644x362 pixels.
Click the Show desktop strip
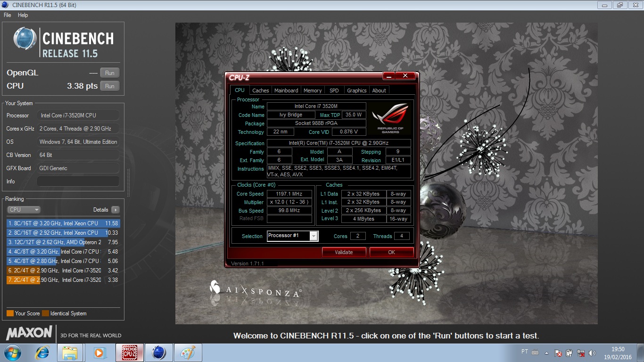coord(640,353)
